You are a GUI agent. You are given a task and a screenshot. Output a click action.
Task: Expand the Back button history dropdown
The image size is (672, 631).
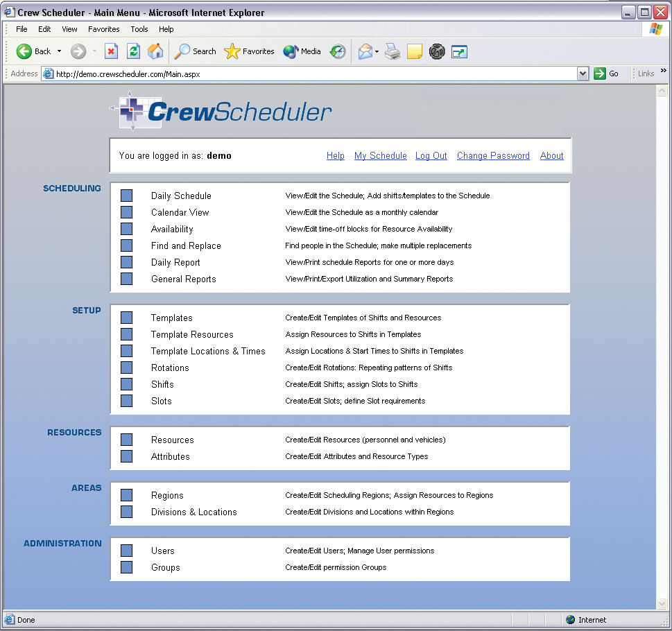(x=59, y=51)
